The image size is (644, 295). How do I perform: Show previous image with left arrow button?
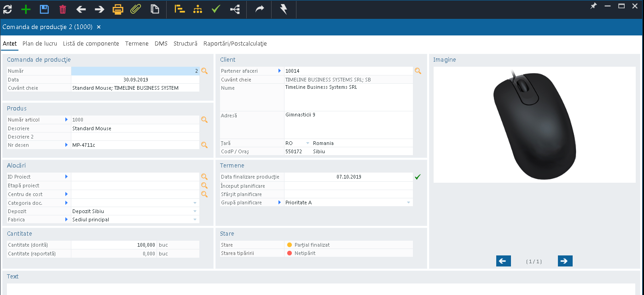504,261
